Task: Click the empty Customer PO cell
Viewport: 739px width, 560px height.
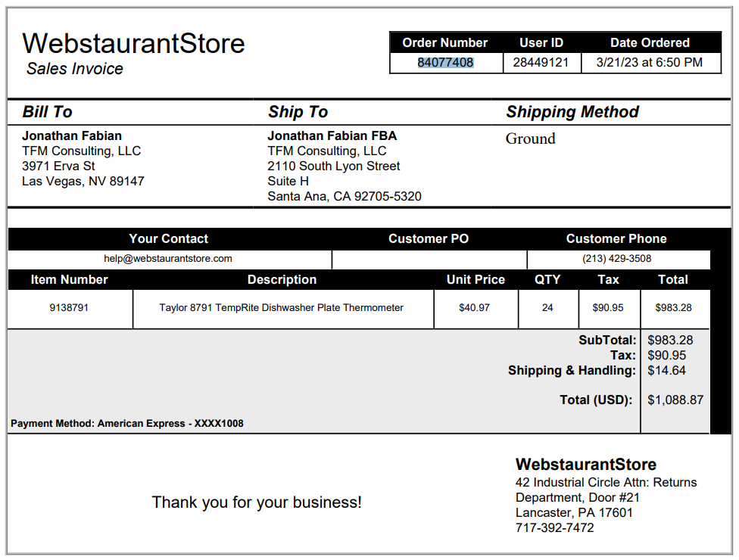Action: (429, 260)
